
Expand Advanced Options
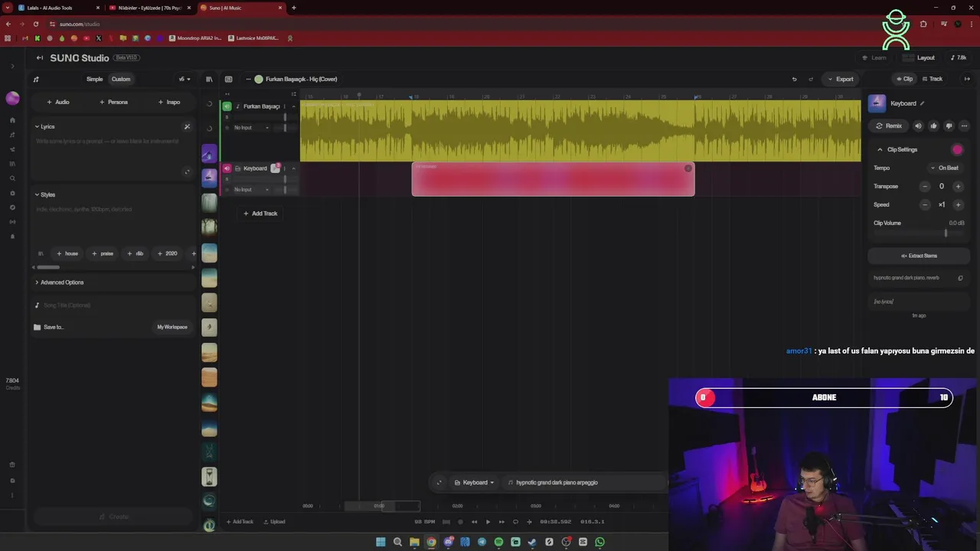click(x=60, y=282)
